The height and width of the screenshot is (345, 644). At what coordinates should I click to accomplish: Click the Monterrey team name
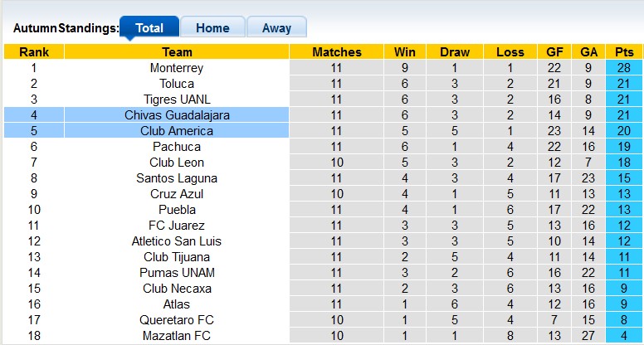tap(177, 68)
